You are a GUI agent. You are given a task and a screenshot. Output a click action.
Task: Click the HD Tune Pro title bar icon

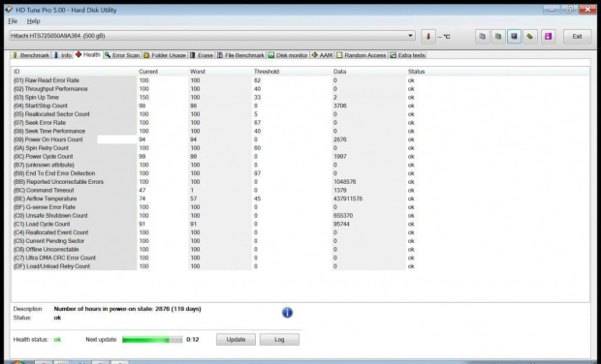click(x=9, y=10)
